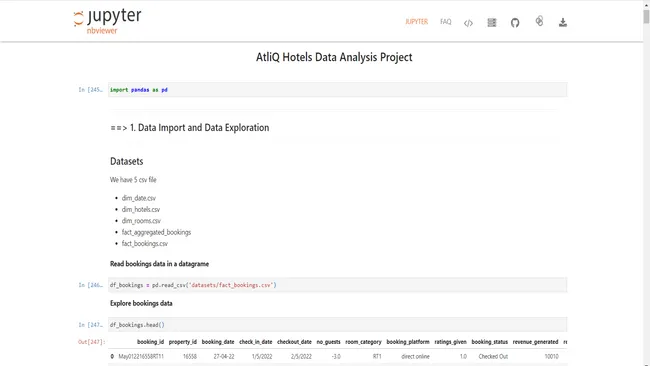Click the view as slides icon
Viewport: 650px width, 366px height.
(x=492, y=22)
